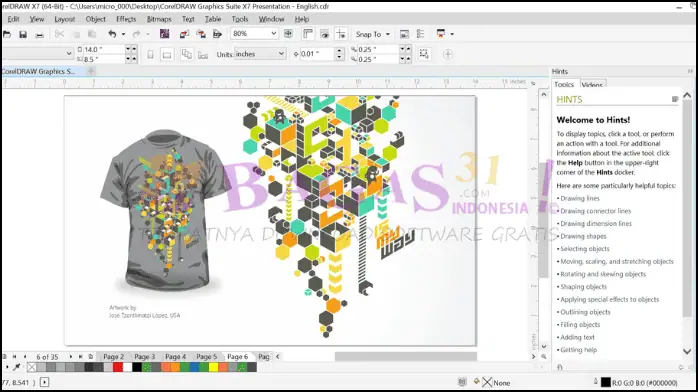Switch to the Page 4 tab
Image resolution: width=698 pixels, height=392 pixels.
point(176,356)
